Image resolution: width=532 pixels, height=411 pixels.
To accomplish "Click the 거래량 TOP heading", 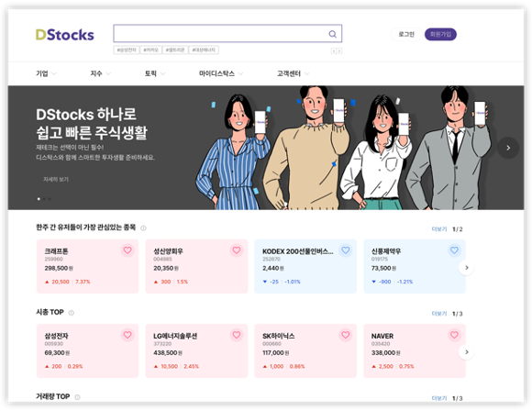I will pos(53,396).
